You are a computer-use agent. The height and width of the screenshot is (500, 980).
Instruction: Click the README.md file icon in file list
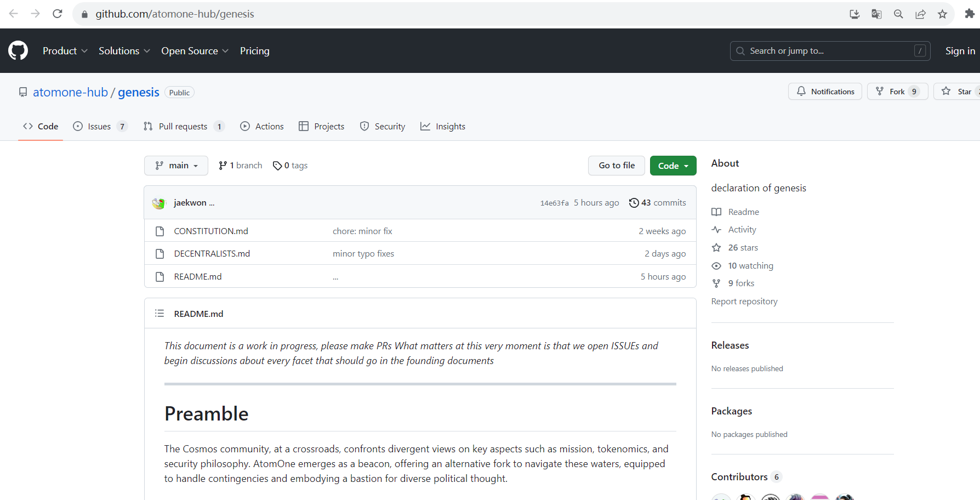coord(160,277)
